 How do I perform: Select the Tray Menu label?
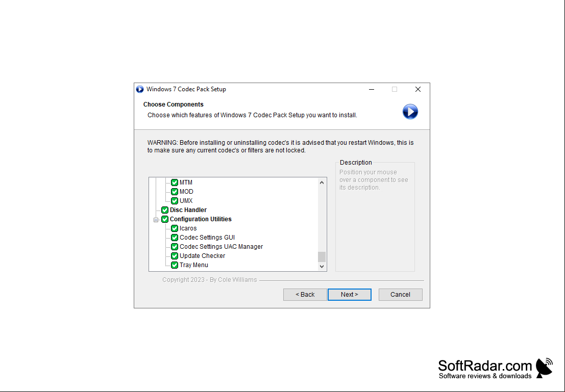pos(194,265)
